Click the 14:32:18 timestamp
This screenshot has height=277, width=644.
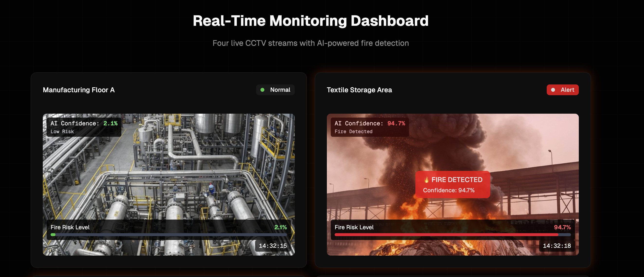point(557,246)
